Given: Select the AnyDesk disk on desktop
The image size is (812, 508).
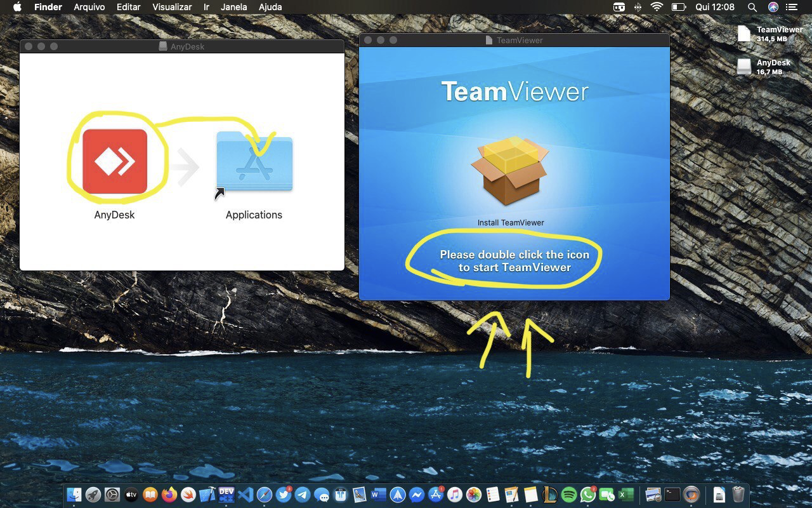Looking at the screenshot, I should tap(744, 67).
